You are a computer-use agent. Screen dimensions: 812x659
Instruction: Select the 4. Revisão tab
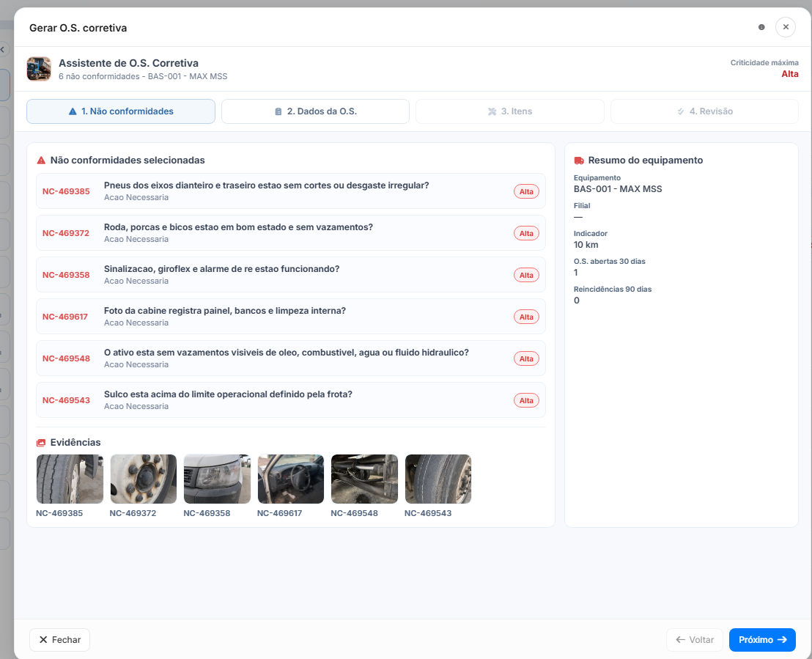(704, 111)
